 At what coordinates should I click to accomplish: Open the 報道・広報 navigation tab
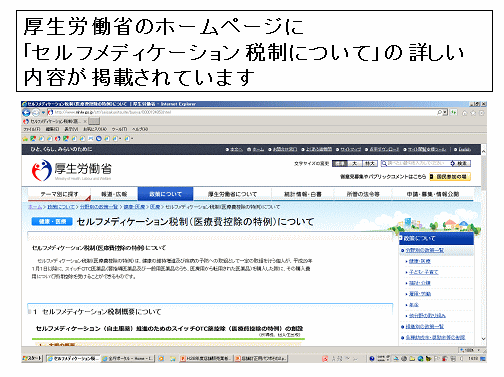point(114,194)
